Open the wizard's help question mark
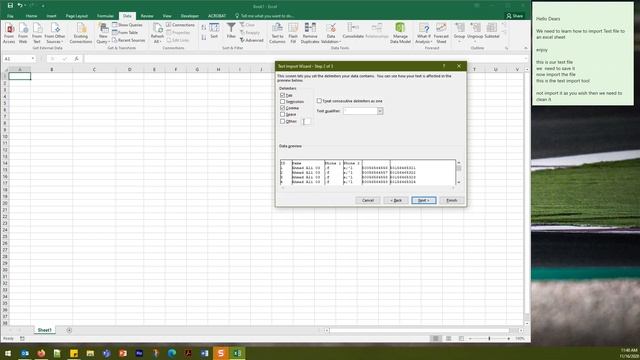Viewport: 640px width, 360px height. (444, 66)
